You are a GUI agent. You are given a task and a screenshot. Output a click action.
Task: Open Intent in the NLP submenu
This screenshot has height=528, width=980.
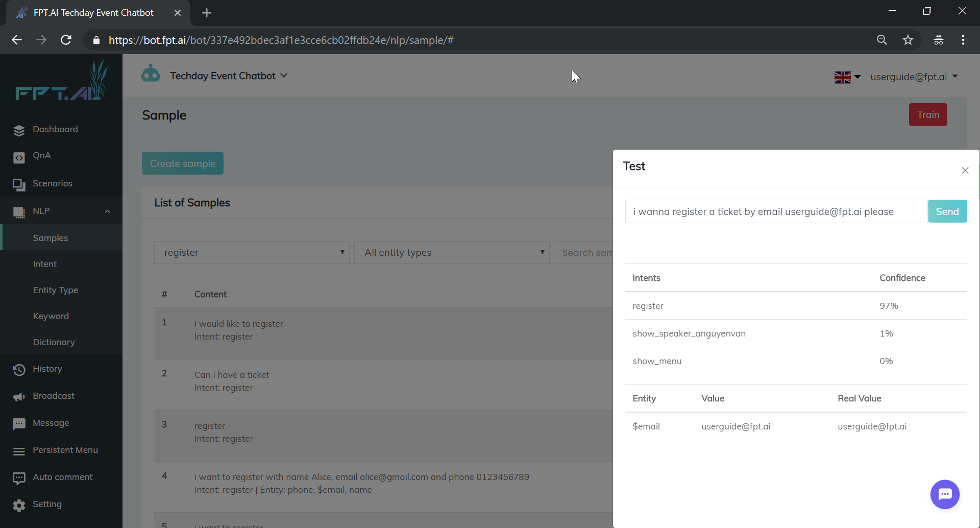coord(45,264)
